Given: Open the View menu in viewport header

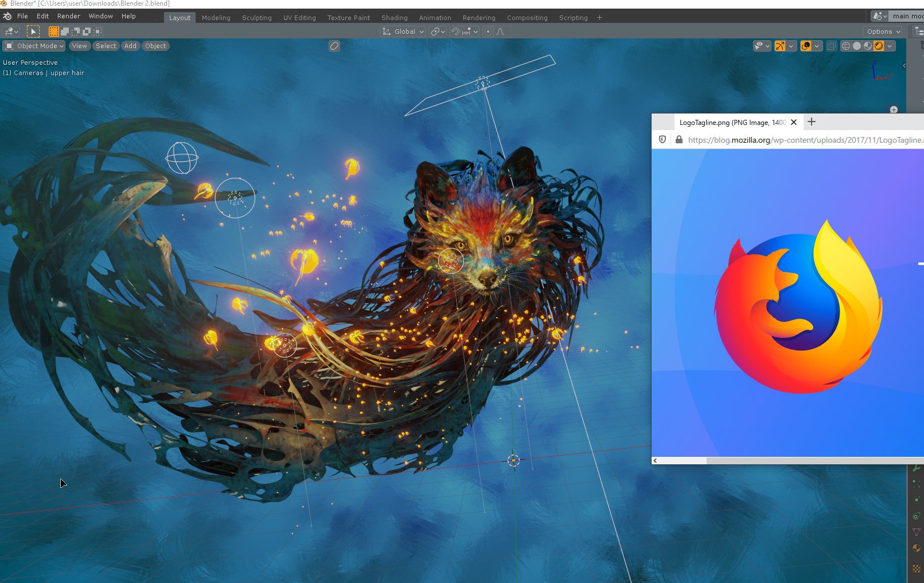Looking at the screenshot, I should point(80,46).
